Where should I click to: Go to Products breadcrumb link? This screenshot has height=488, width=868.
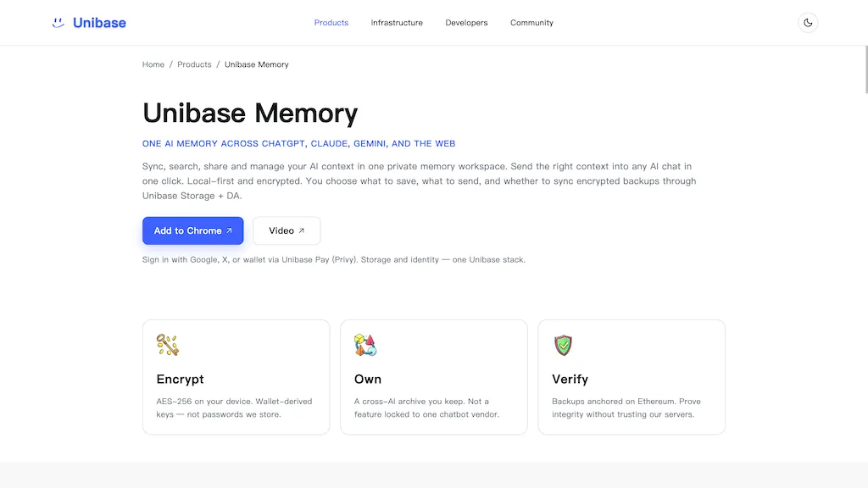[194, 64]
